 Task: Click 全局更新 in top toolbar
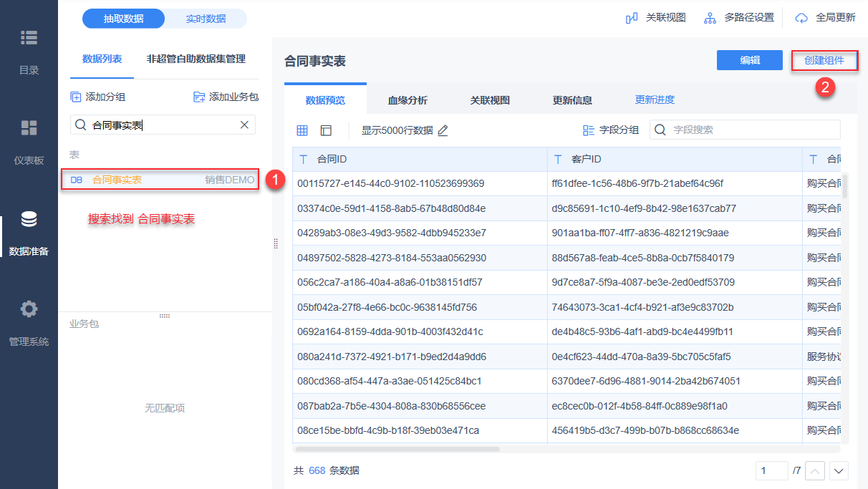826,18
